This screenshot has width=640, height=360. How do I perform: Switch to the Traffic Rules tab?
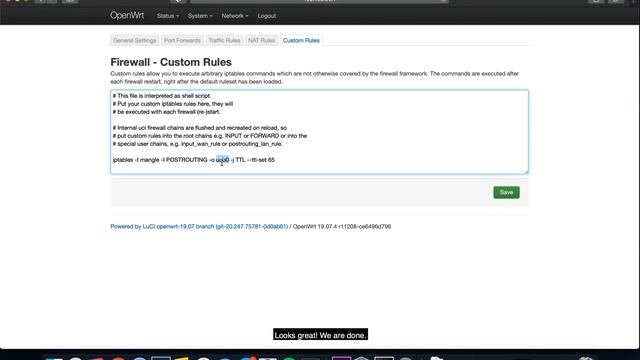click(224, 40)
